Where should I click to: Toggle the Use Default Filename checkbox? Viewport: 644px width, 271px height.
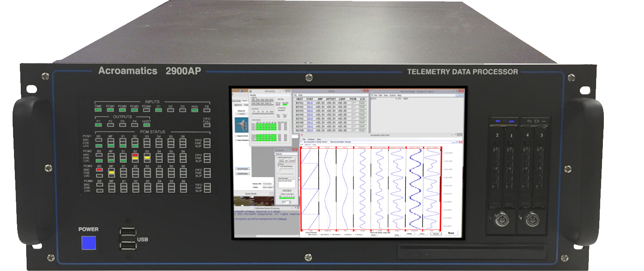278,166
